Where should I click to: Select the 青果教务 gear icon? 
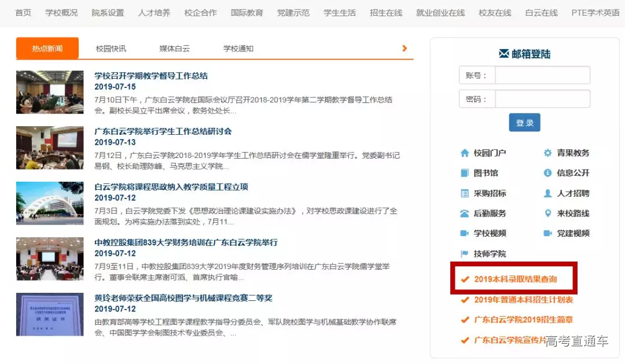pyautogui.click(x=547, y=152)
